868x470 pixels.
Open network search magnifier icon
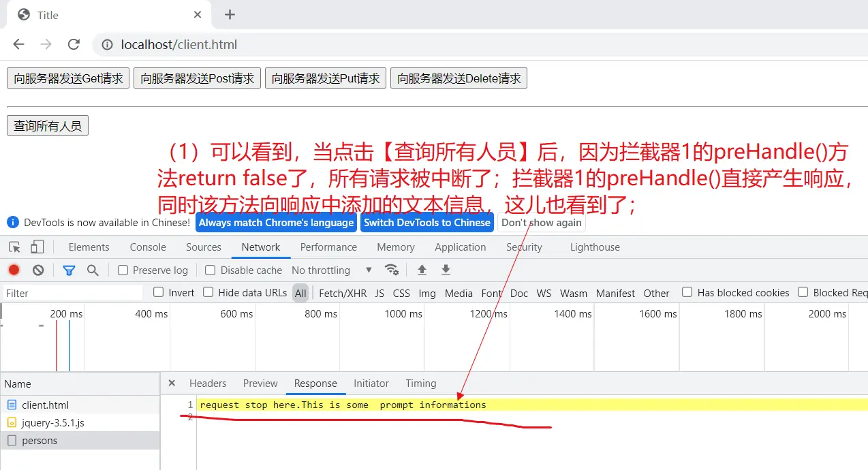click(93, 270)
